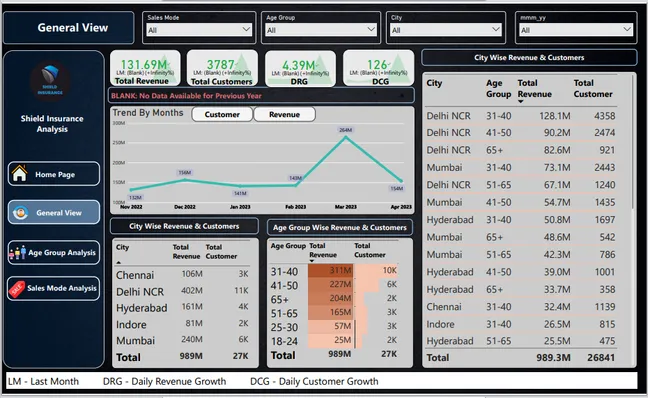Select Mumbai 51-65 row with 42.3M
The width and height of the screenshot is (650, 398).
(521, 255)
